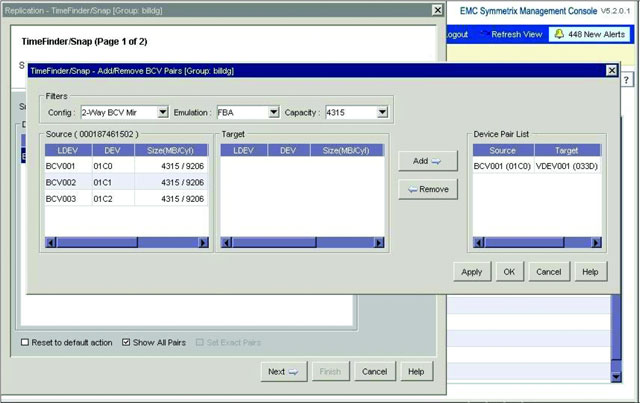Sort Source list by Size(MB/Cyl) header

pyautogui.click(x=171, y=151)
